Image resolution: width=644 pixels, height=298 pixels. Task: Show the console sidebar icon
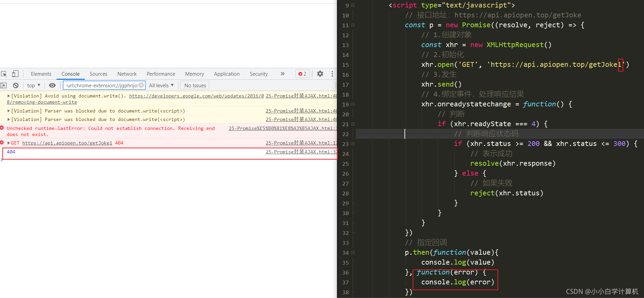[4, 85]
